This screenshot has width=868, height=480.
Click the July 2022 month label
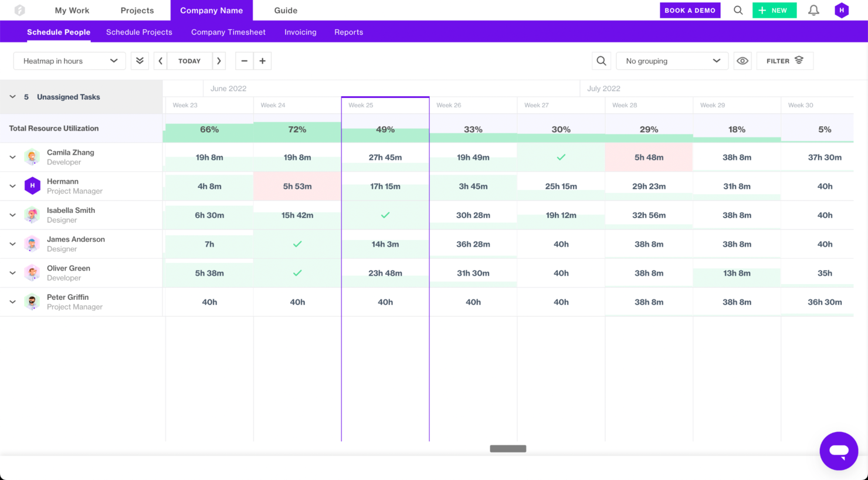pyautogui.click(x=603, y=89)
